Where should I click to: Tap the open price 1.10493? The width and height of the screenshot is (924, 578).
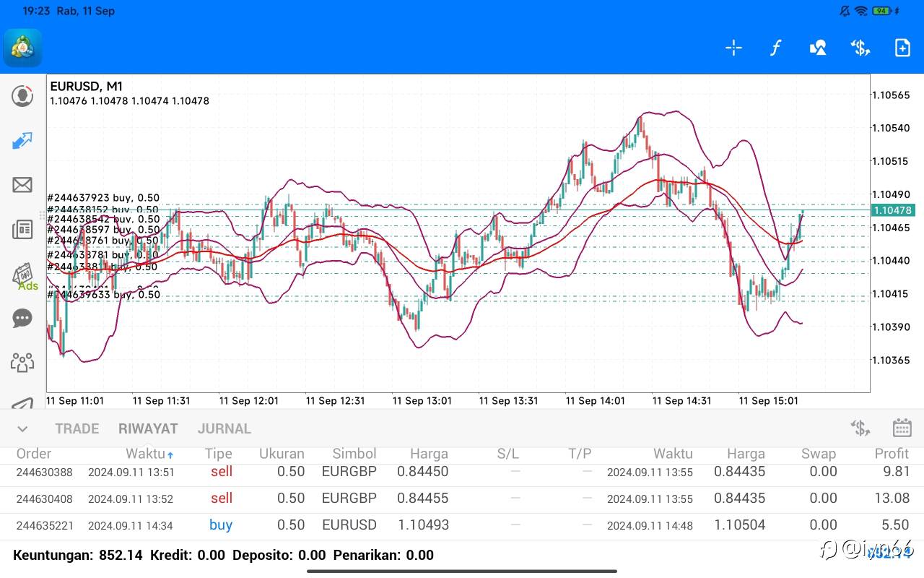coord(423,525)
